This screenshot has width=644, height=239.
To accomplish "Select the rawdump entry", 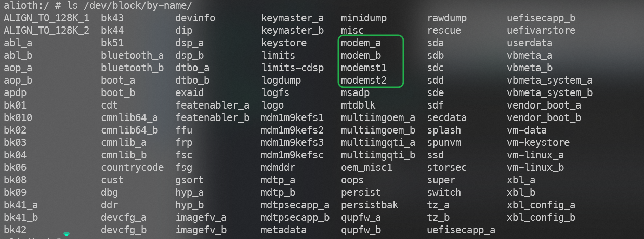I will pyautogui.click(x=446, y=18).
